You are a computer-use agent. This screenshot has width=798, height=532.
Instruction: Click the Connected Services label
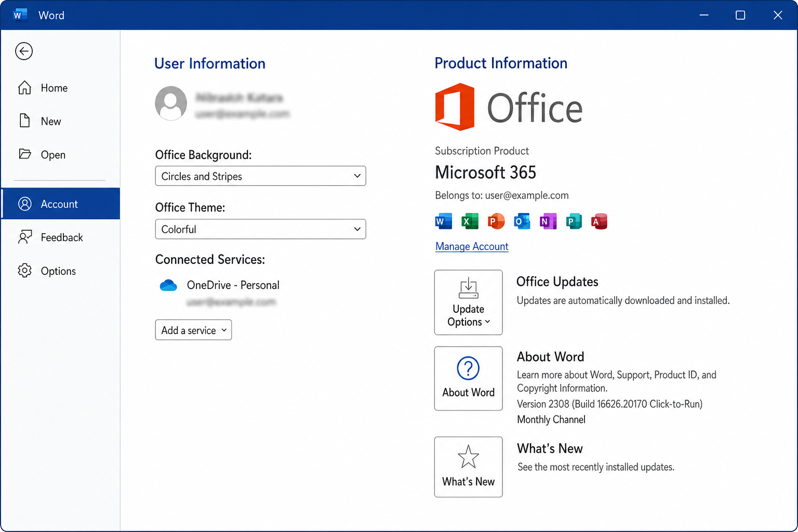pyautogui.click(x=210, y=259)
